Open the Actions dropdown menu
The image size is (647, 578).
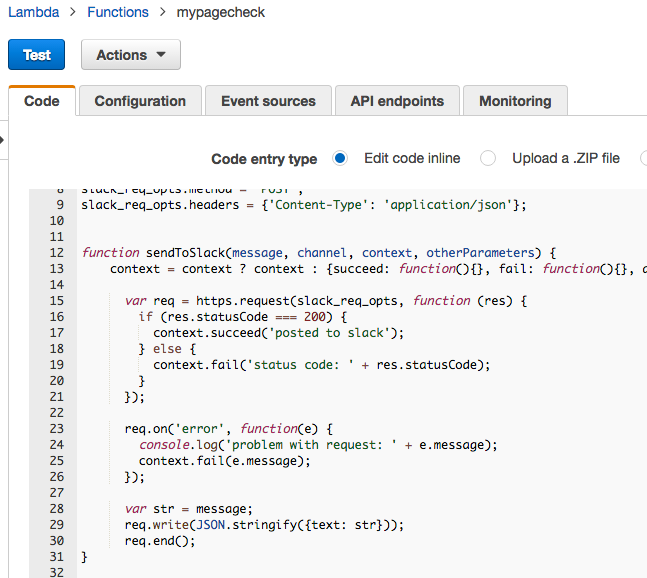click(x=131, y=55)
